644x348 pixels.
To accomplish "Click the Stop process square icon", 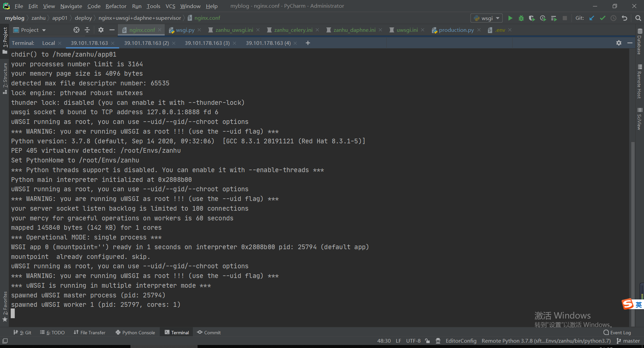I will tap(565, 18).
